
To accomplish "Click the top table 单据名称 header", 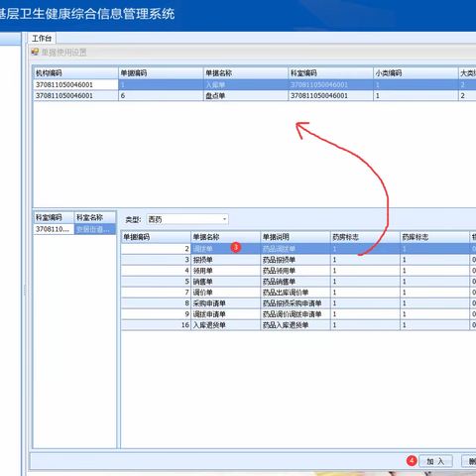I will coord(246,73).
